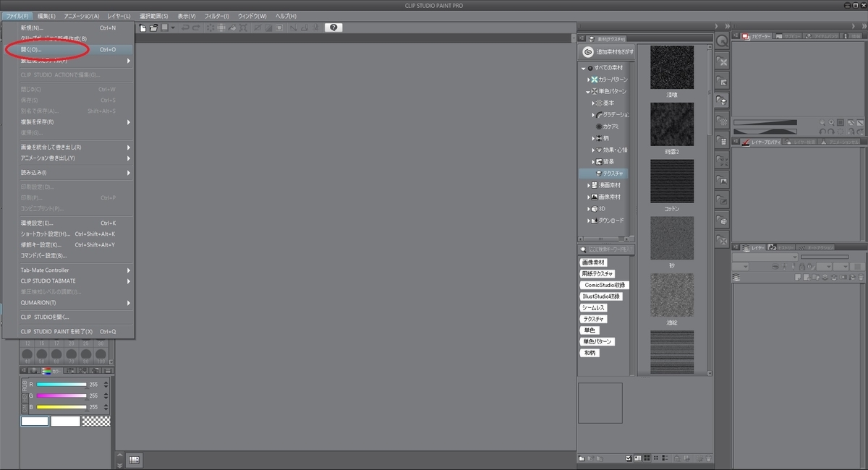Click the 3D material folder icon on dock
The height and width of the screenshot is (470, 868).
click(722, 220)
